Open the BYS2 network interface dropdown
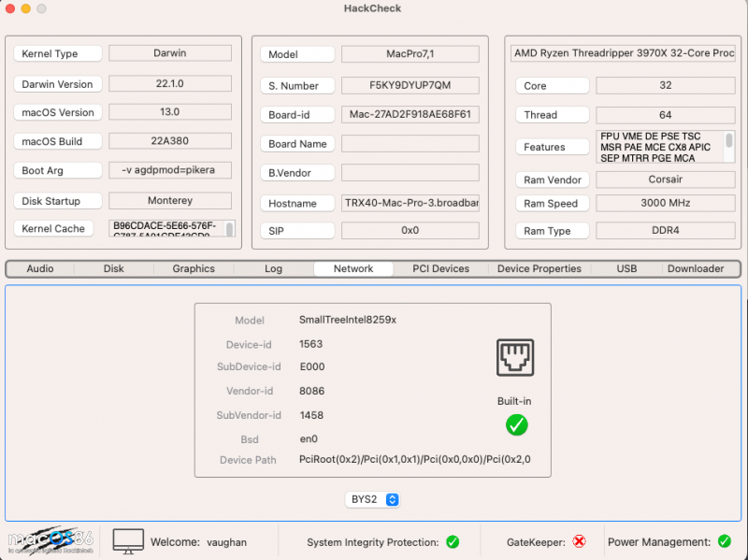Viewport: 748px width, 560px height. pyautogui.click(x=372, y=499)
